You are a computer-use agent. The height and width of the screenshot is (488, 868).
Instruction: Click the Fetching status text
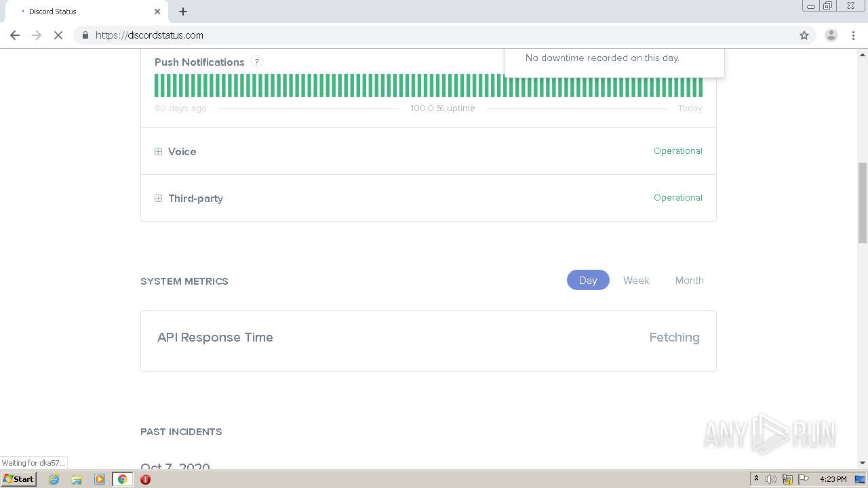(x=674, y=338)
